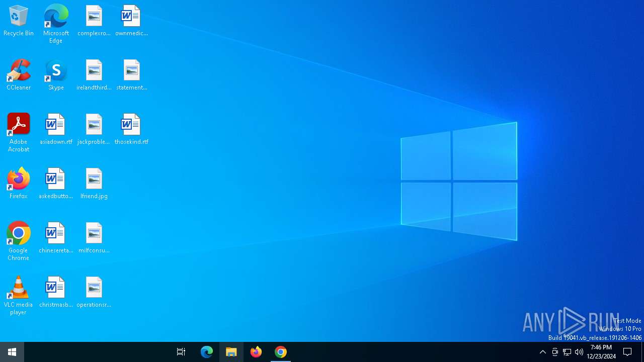
Task: Open the network status tray icon
Action: click(567, 352)
